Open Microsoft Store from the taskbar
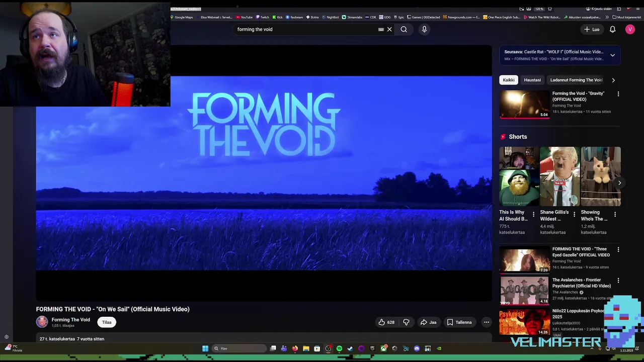The height and width of the screenshot is (362, 644). pos(317,348)
